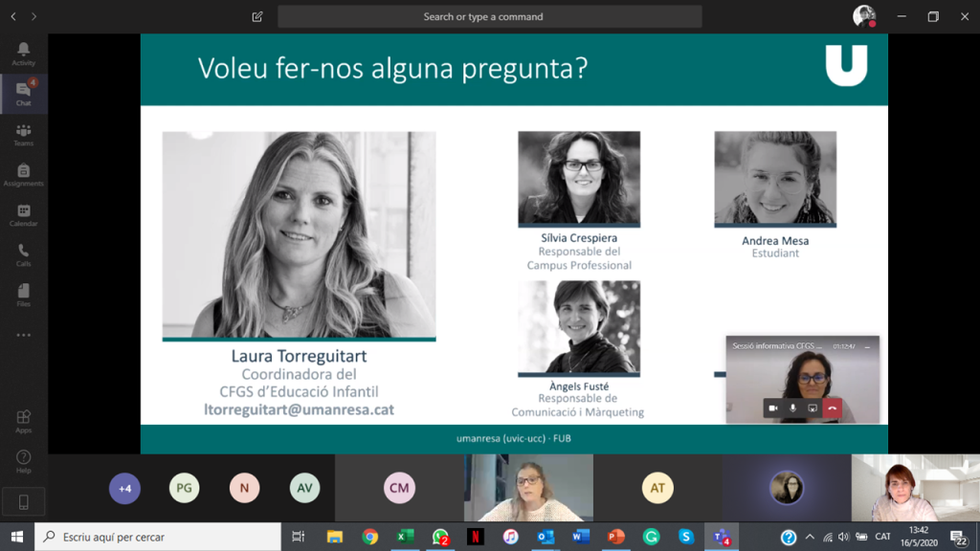
Task: Open the Teams section in sidebar
Action: point(23,135)
